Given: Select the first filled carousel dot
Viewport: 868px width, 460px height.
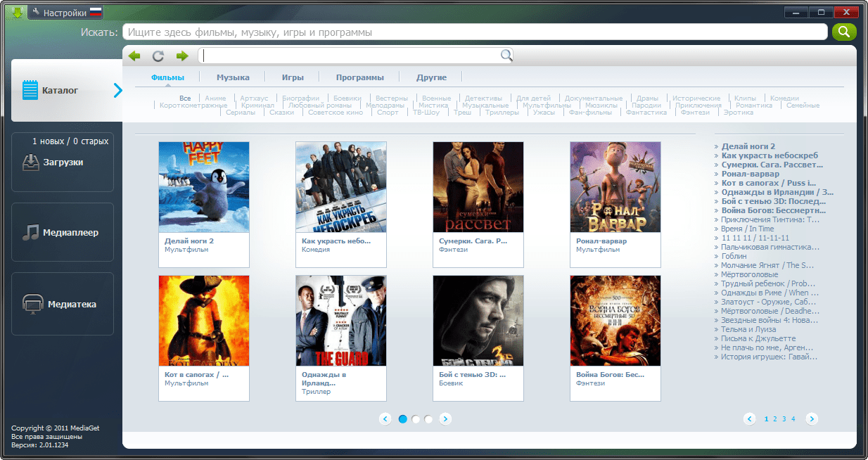Looking at the screenshot, I should tap(403, 419).
